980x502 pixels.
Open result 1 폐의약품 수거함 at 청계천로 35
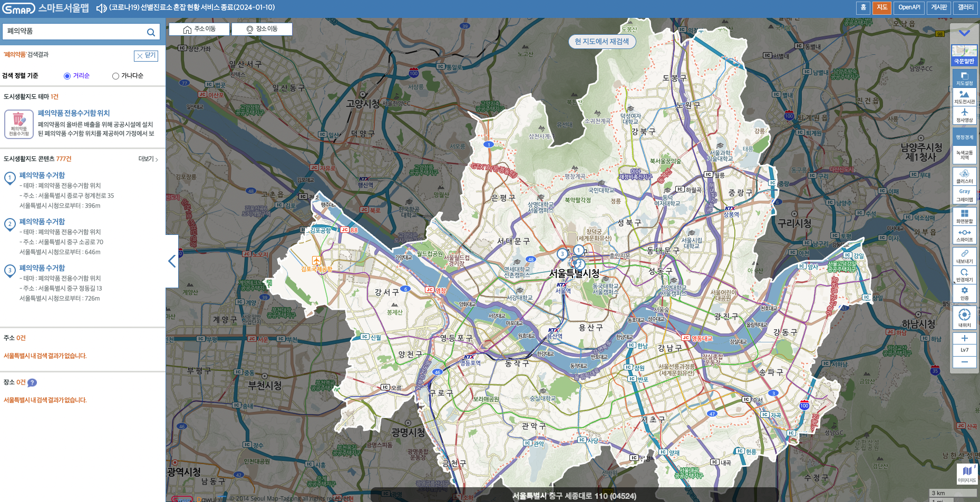tap(42, 175)
